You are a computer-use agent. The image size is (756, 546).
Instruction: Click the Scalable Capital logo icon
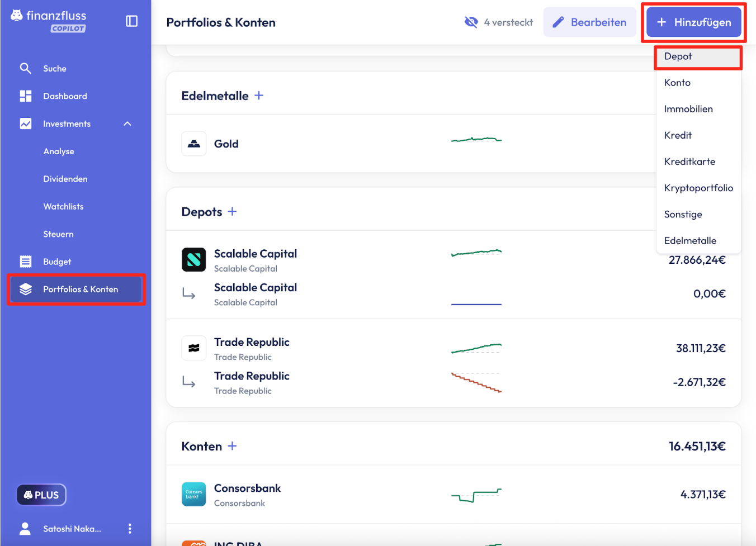[194, 260]
